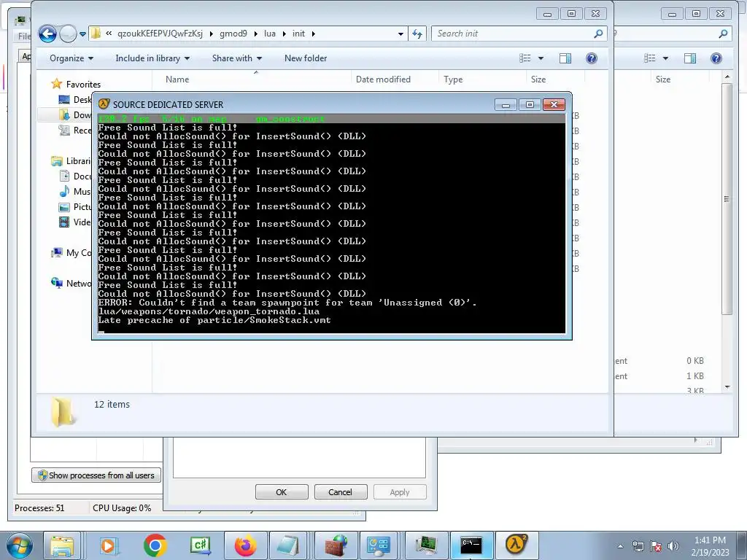Image resolution: width=747 pixels, height=560 pixels.
Task: Click the Documents library icon
Action: [64, 176]
